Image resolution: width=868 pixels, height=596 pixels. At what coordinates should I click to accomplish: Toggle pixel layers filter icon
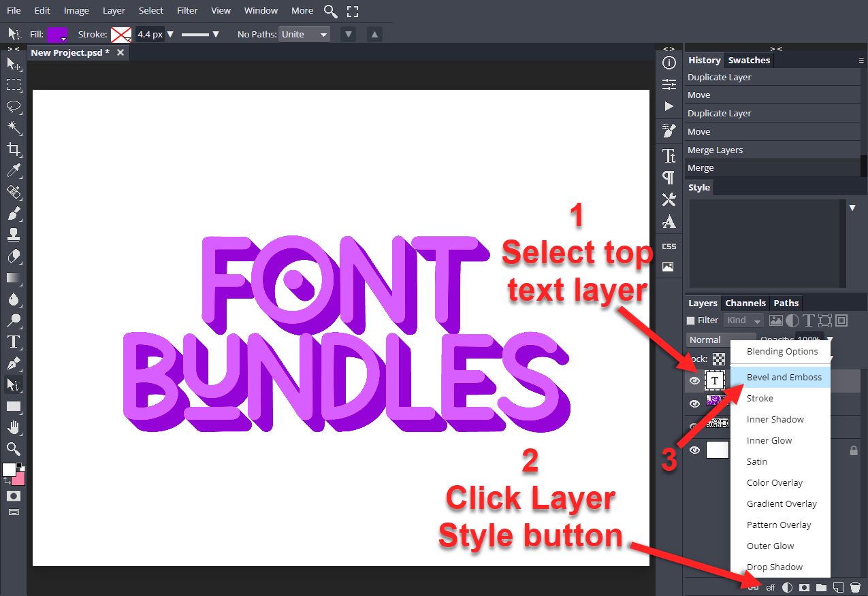(776, 320)
